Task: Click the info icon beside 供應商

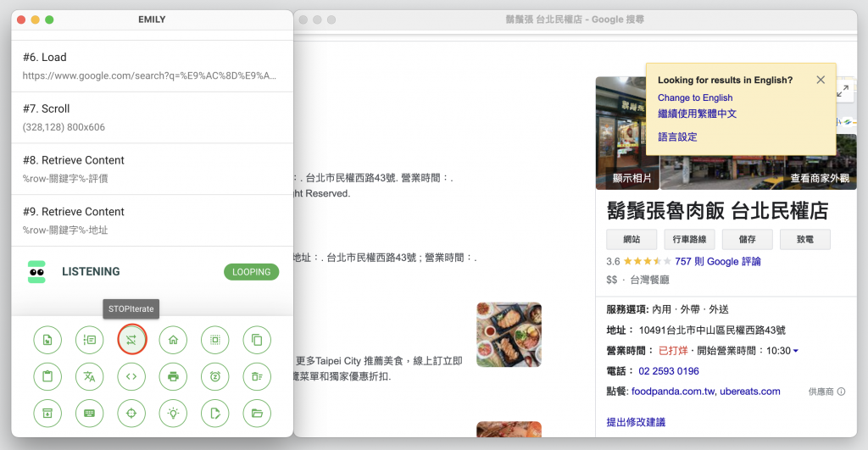Action: point(842,392)
